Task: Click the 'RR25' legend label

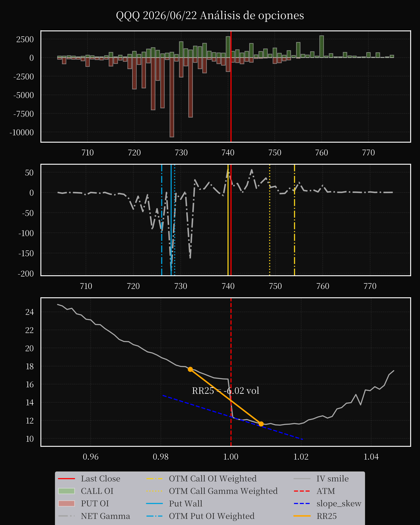Action: tap(327, 516)
